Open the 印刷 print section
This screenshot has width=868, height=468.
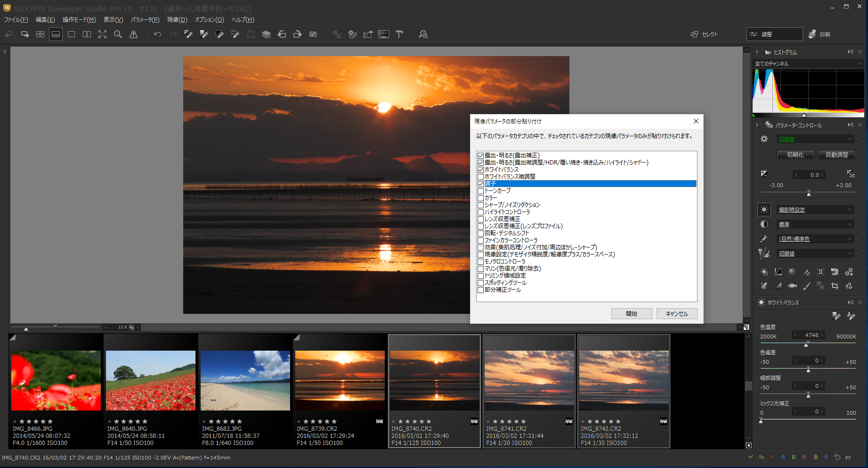(820, 34)
